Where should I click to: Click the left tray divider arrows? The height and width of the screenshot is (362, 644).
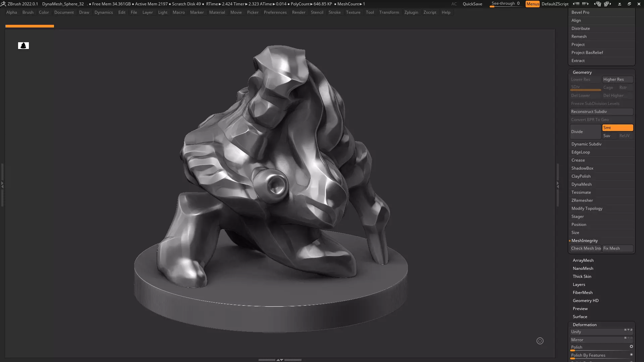(2, 185)
